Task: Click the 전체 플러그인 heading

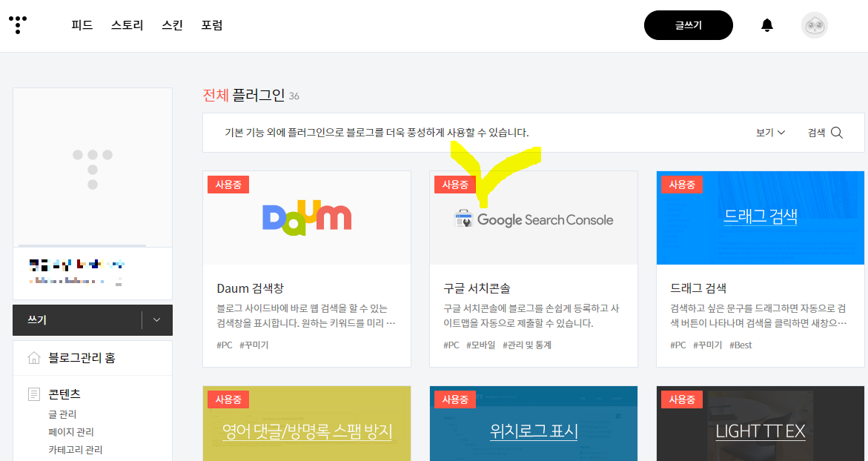Action: pos(244,95)
